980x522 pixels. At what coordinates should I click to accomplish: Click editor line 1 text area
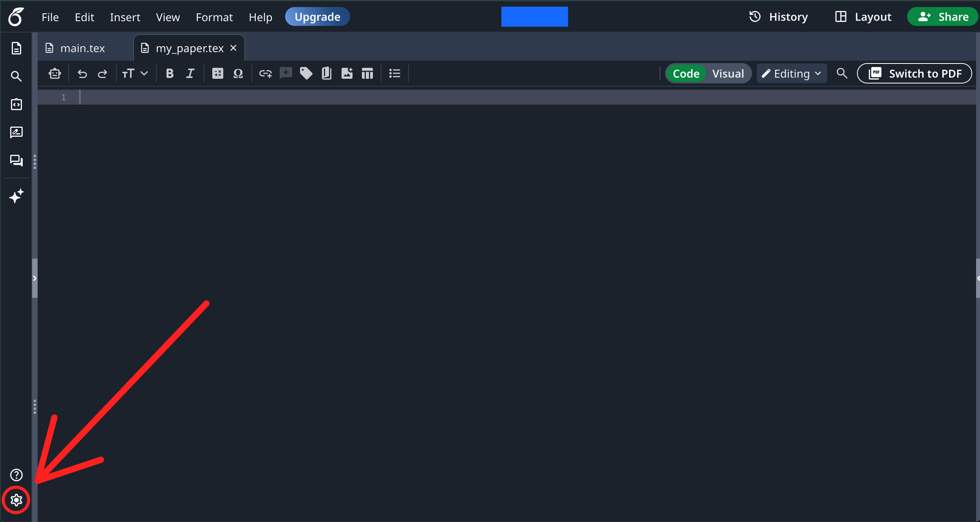tap(528, 97)
